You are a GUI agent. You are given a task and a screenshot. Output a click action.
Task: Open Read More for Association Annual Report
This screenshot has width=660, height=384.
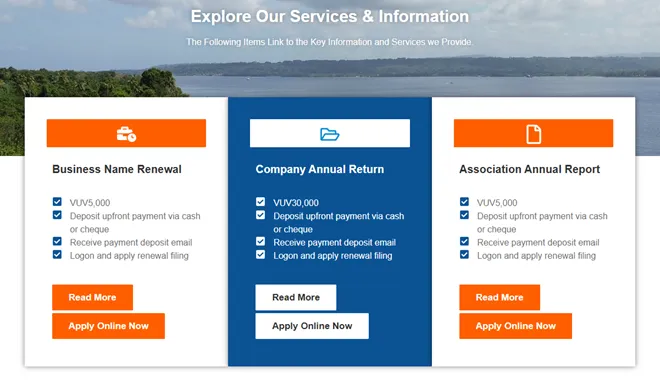point(500,297)
